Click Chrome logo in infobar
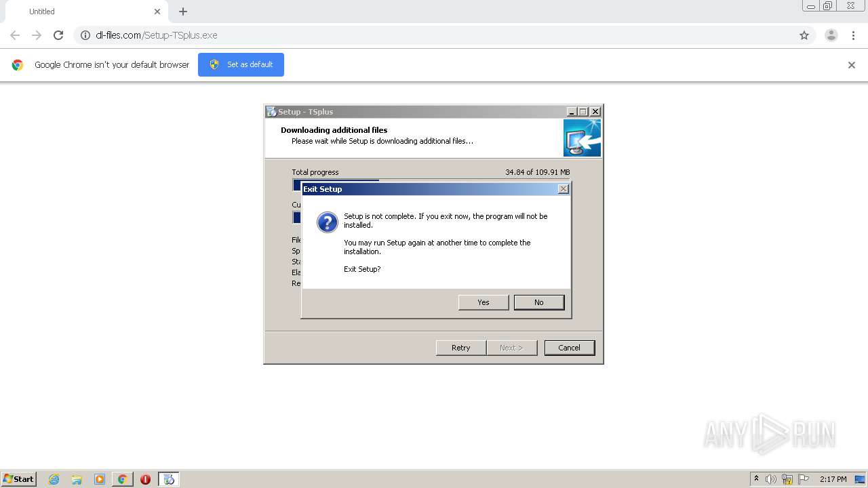The height and width of the screenshot is (488, 868). coord(18,65)
